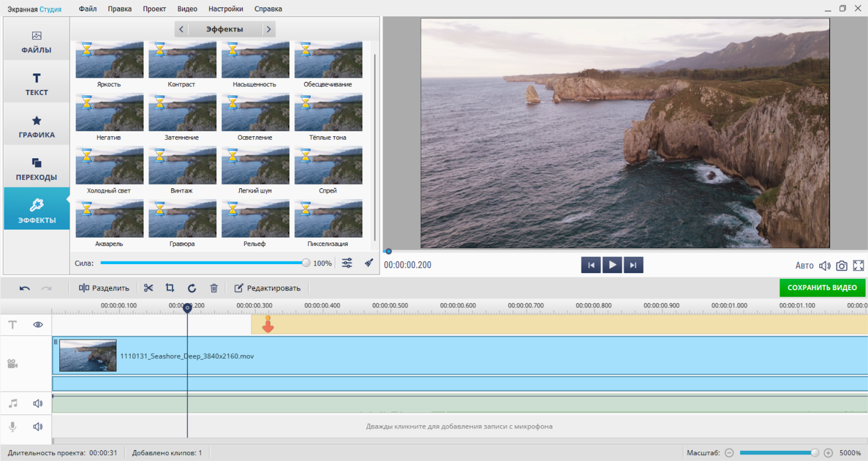Click the microphone track icon

click(x=12, y=426)
